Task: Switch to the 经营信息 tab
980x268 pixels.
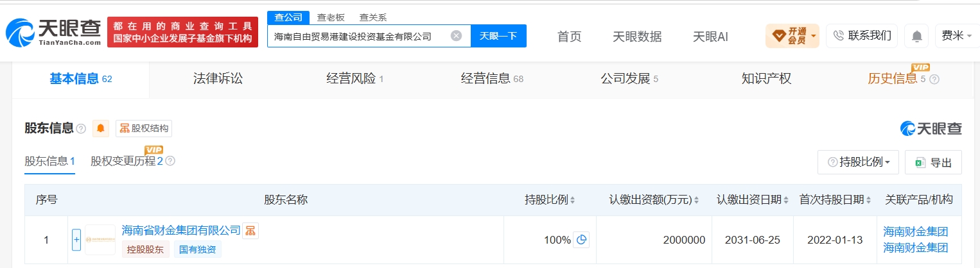Action: 492,79
